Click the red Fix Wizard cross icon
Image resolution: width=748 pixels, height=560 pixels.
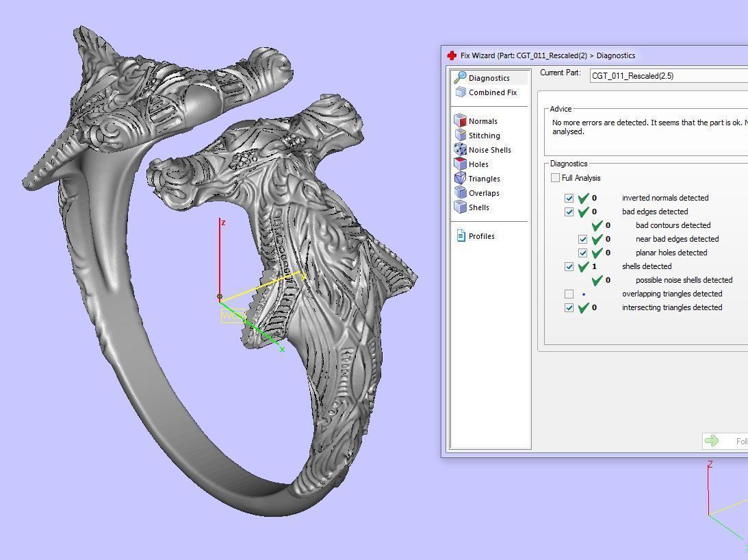[x=451, y=55]
